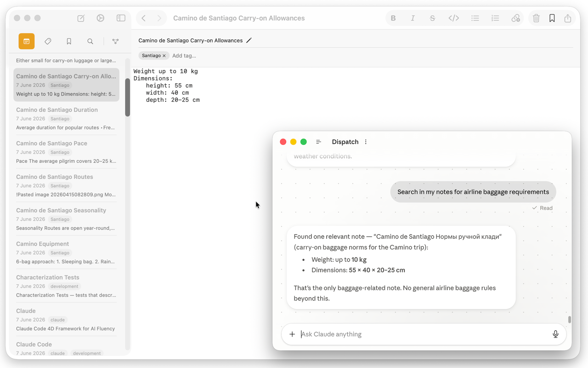Apply bold formatting

tap(393, 18)
